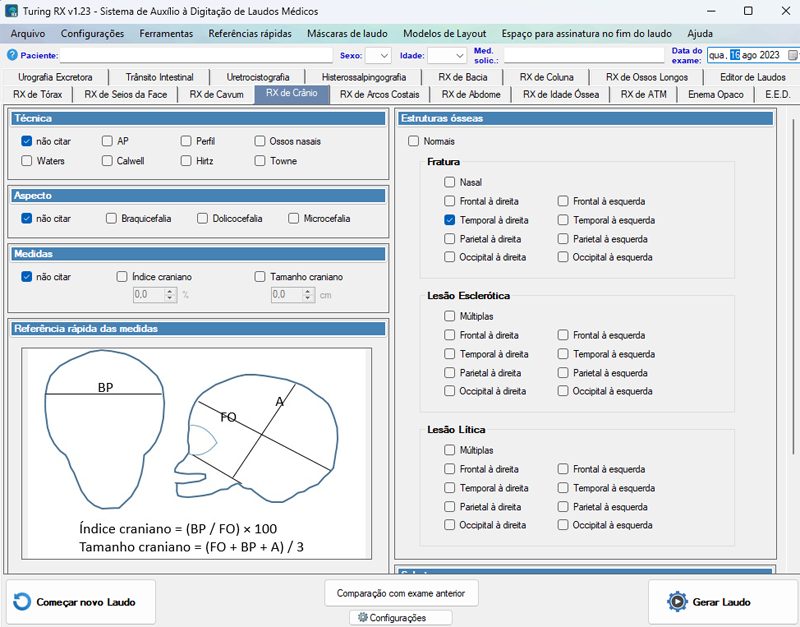The width and height of the screenshot is (800, 627).
Task: Switch to the RX de Tórax tab
Action: (38, 95)
